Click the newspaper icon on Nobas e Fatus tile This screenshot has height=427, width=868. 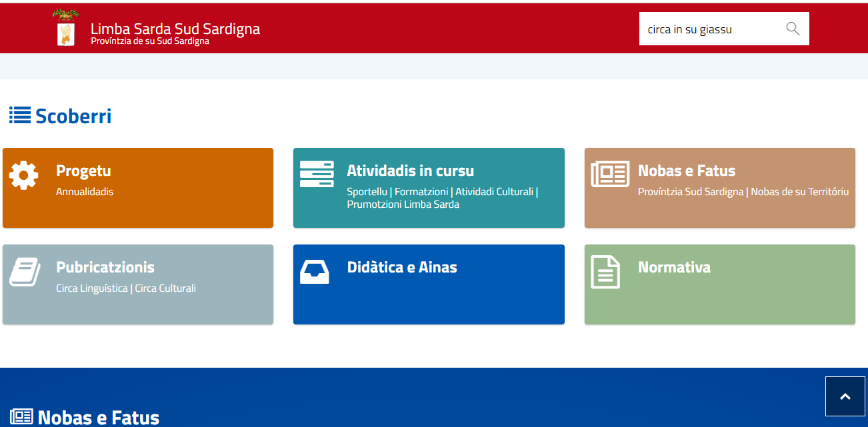pos(609,175)
